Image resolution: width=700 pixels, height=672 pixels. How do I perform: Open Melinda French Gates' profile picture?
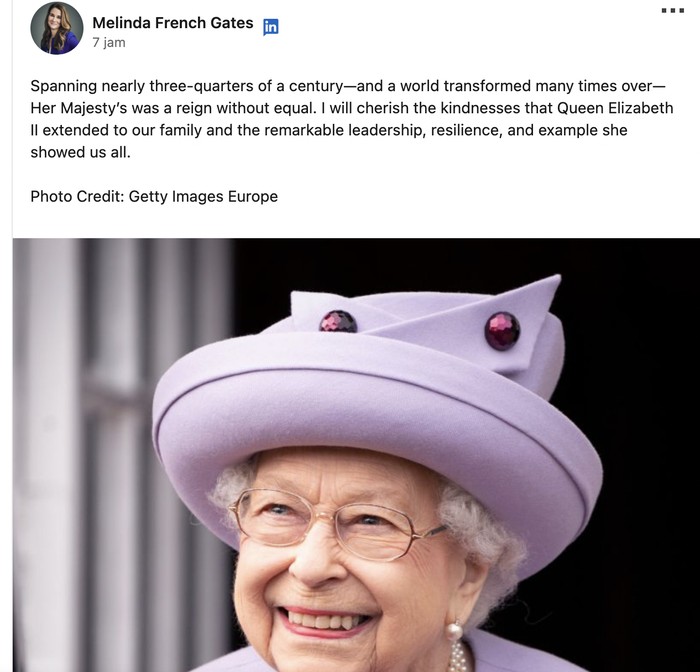[57, 28]
